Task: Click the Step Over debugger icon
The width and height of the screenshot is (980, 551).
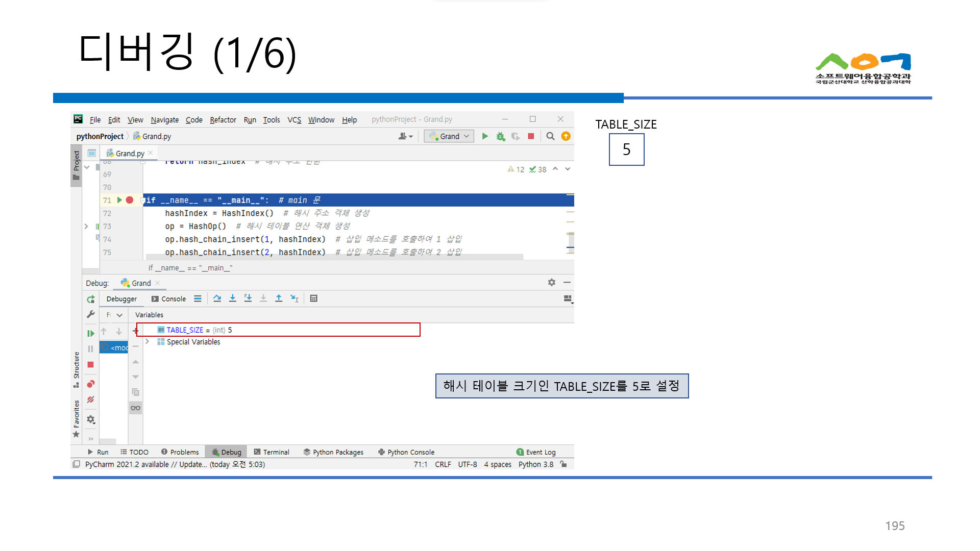Action: [217, 298]
